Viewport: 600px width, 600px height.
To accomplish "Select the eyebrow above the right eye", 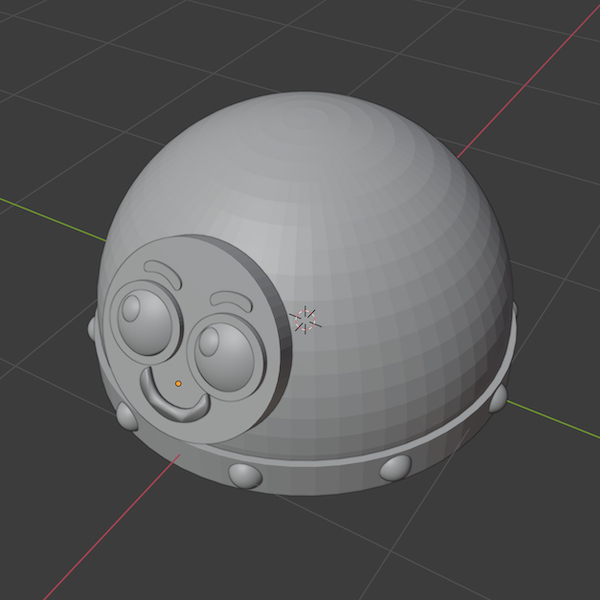I will [232, 301].
